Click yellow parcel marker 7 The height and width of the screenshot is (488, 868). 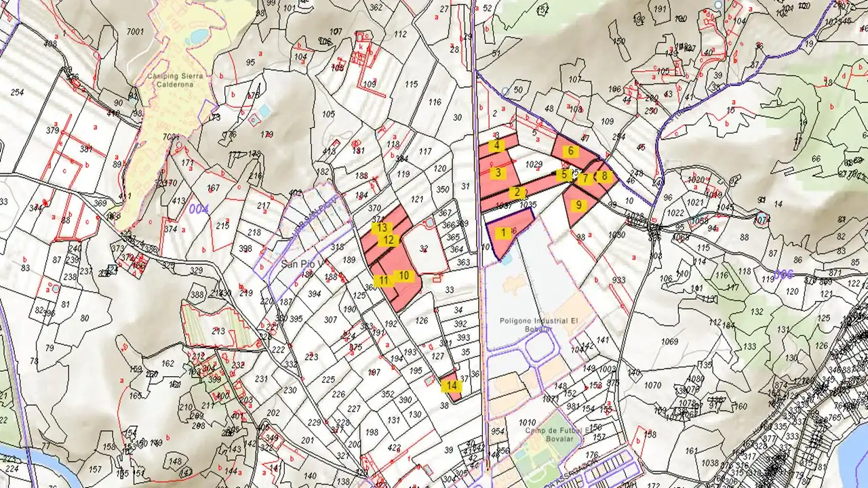(585, 178)
